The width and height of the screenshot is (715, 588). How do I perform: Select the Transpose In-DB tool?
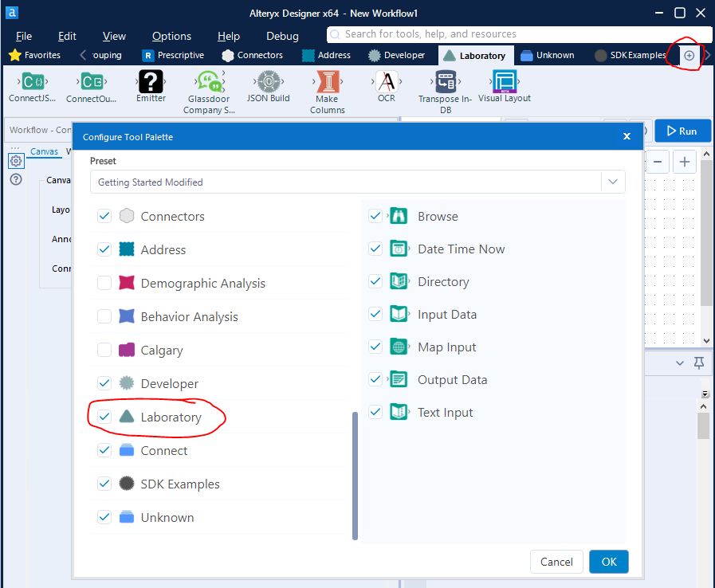pos(446,82)
